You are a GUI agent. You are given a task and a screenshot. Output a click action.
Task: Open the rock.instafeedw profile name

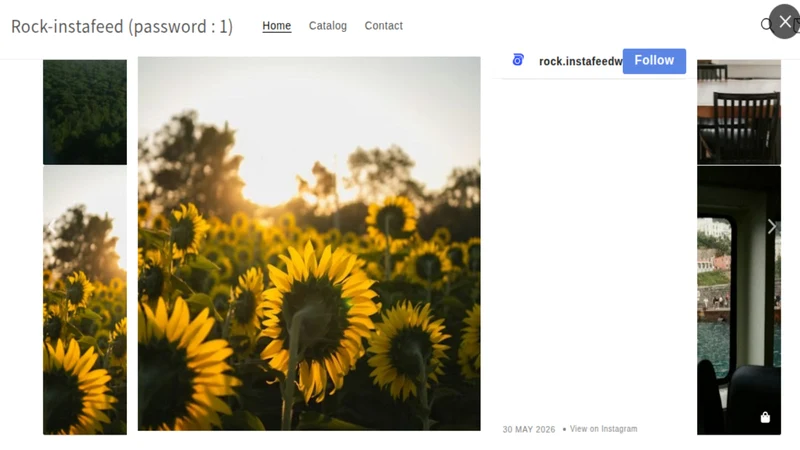point(581,61)
